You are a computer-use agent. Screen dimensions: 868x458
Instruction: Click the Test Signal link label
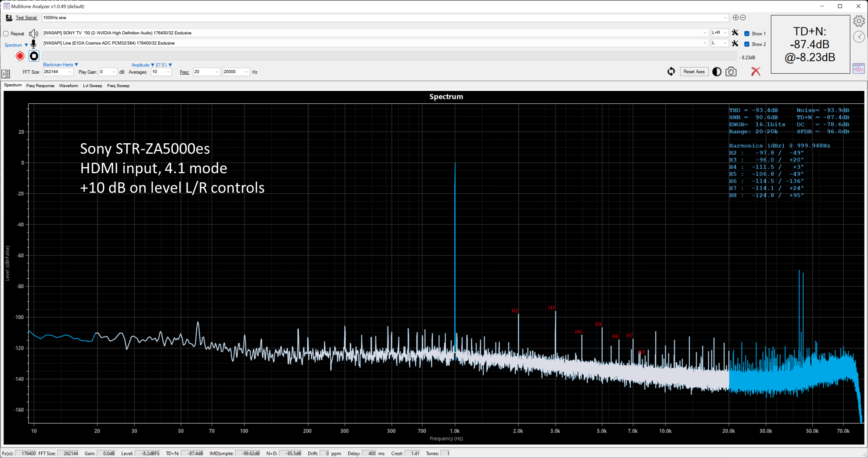pos(26,18)
